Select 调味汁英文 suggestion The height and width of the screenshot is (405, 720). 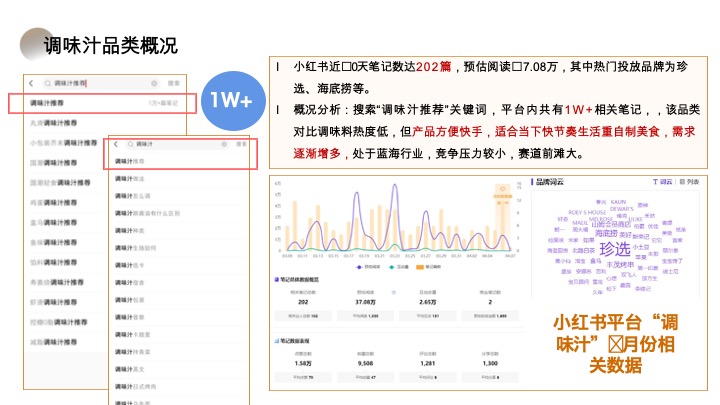click(129, 369)
